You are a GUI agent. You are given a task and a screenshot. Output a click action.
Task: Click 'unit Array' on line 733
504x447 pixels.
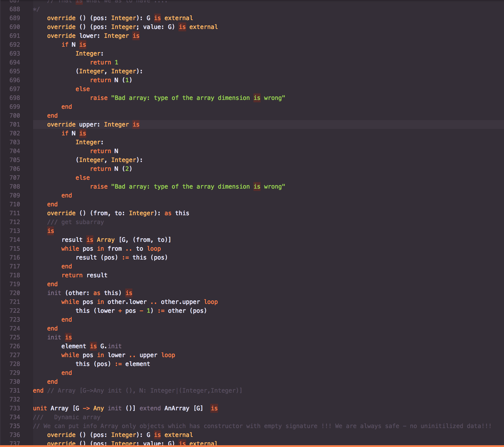tap(51, 408)
